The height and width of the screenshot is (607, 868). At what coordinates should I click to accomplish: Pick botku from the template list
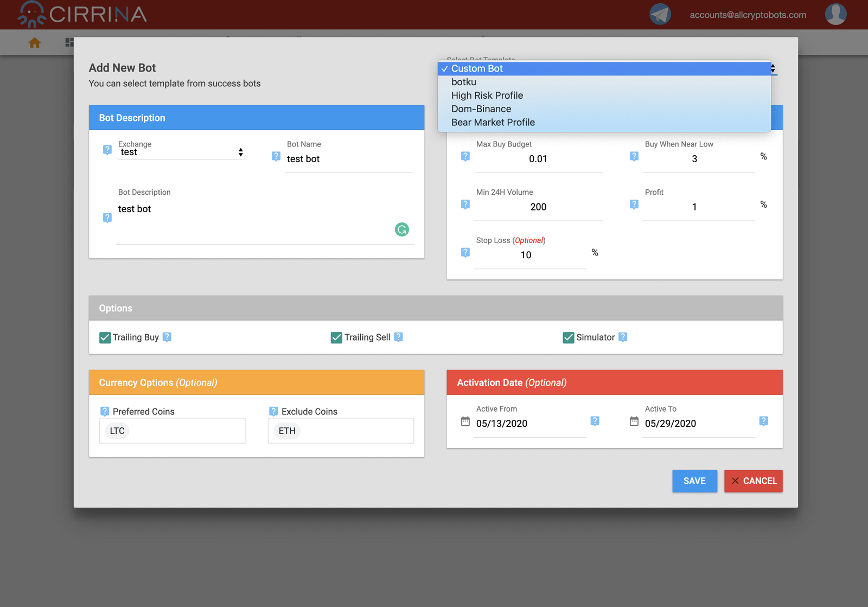tap(463, 82)
